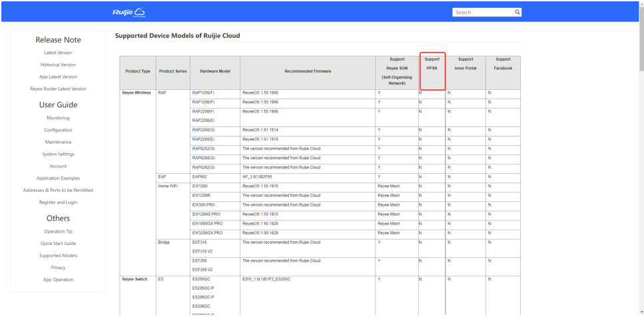The width and height of the screenshot is (644, 319).
Task: Click the Release Note sidebar heading
Action: 59,40
